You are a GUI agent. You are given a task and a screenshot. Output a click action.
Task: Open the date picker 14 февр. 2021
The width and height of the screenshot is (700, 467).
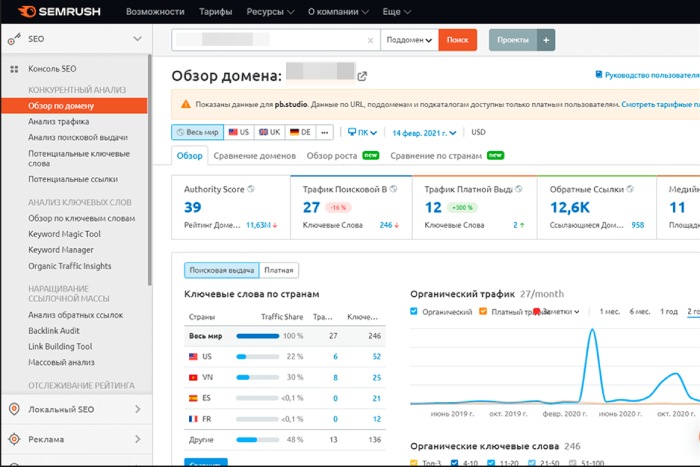[425, 132]
